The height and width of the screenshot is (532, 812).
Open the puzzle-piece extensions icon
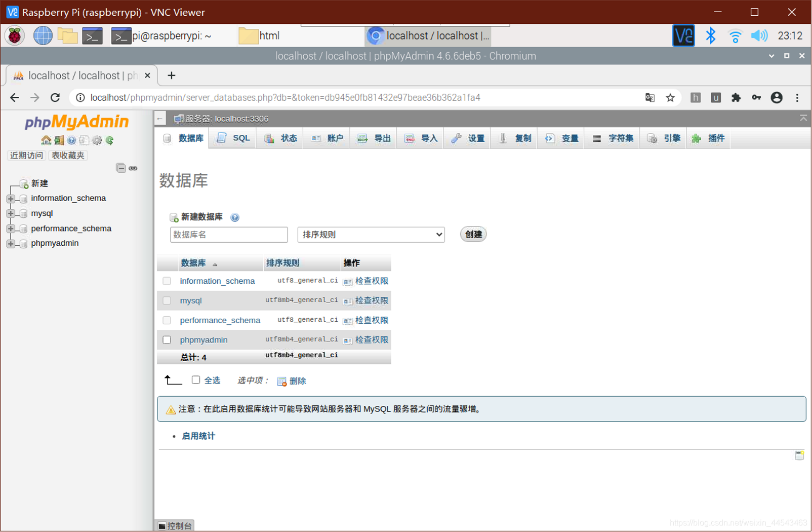(736, 98)
